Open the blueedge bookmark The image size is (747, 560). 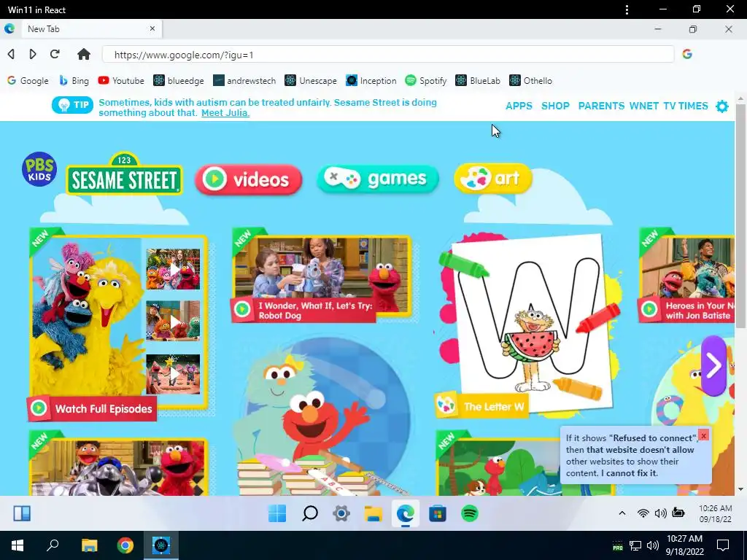(179, 80)
